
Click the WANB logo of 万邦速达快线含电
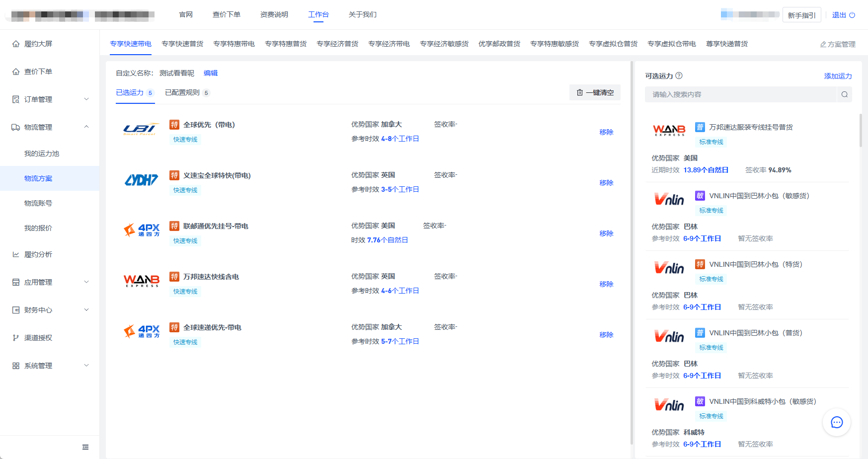tap(142, 281)
